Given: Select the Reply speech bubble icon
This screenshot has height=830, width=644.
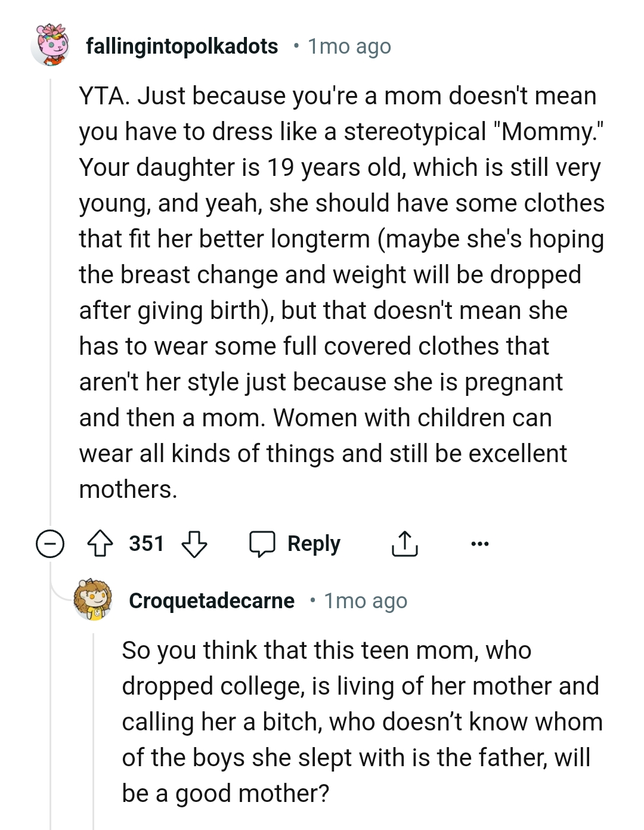Looking at the screenshot, I should tap(265, 544).
